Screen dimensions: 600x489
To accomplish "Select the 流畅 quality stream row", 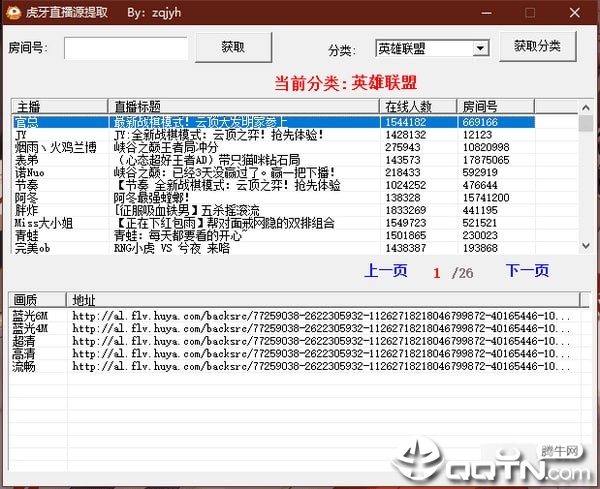I will tap(294, 366).
